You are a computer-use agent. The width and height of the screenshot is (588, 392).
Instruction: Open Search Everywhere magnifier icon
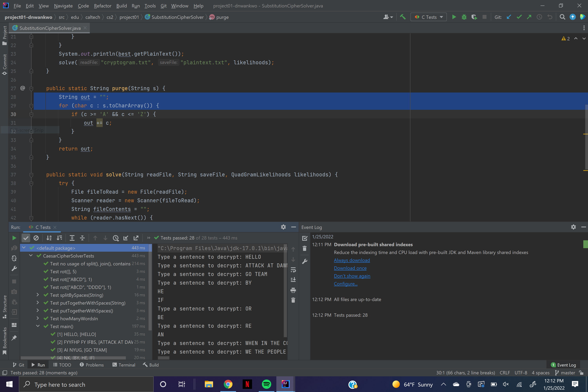pos(562,17)
